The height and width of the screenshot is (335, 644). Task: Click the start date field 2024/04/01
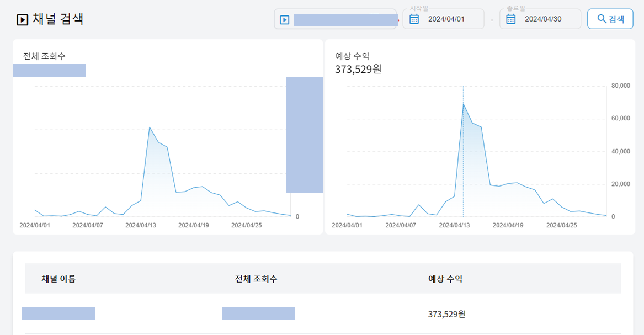click(444, 19)
